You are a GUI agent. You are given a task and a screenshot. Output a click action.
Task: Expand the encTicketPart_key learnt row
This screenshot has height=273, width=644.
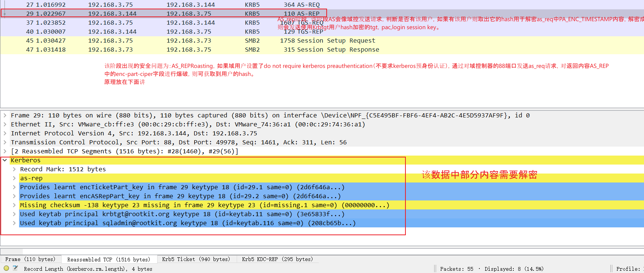[14, 187]
